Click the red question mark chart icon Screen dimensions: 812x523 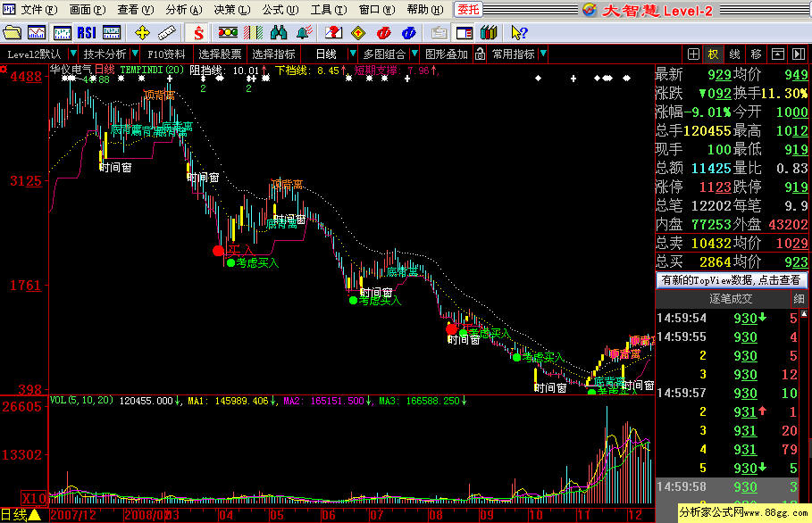[333, 33]
